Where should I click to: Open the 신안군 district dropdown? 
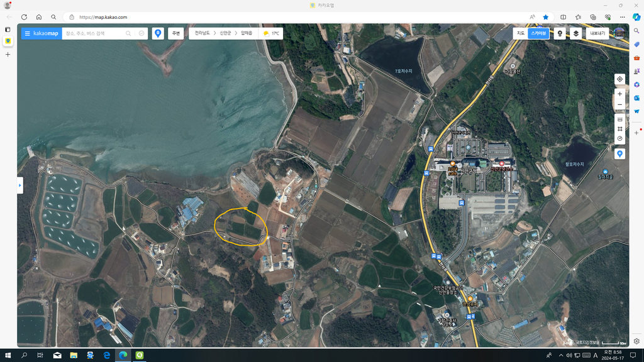(x=225, y=33)
